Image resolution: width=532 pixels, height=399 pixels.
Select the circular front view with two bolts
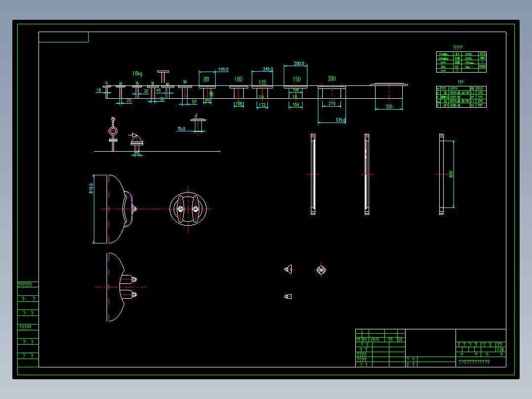tap(188, 209)
